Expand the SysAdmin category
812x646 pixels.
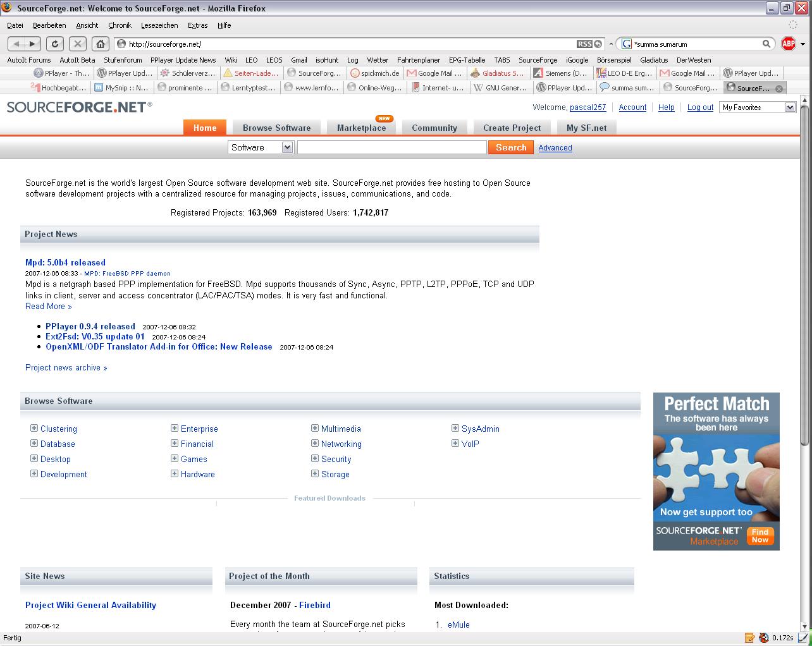[455, 428]
